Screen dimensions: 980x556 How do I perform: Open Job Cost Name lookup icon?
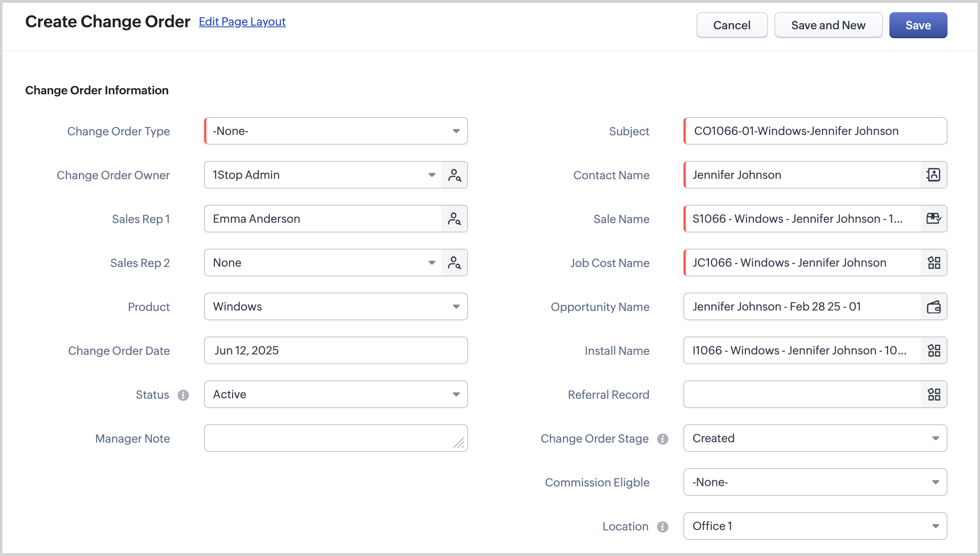(x=934, y=263)
